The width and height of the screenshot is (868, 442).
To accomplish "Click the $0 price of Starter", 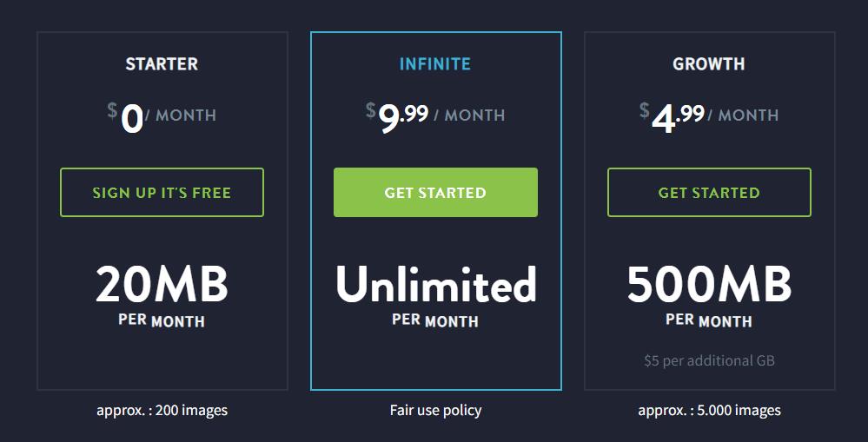I will [x=126, y=117].
